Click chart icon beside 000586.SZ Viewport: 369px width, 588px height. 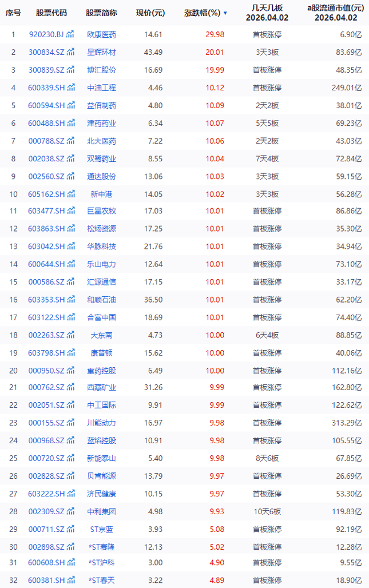[x=71, y=281]
